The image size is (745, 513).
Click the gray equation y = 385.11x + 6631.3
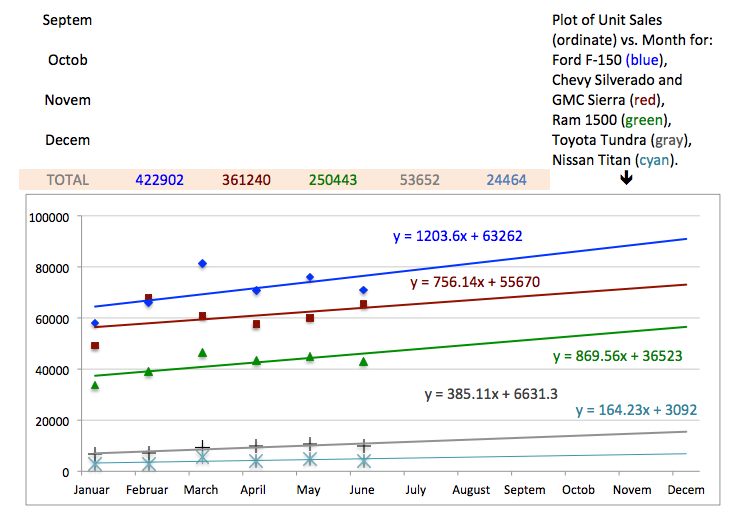pyautogui.click(x=491, y=394)
